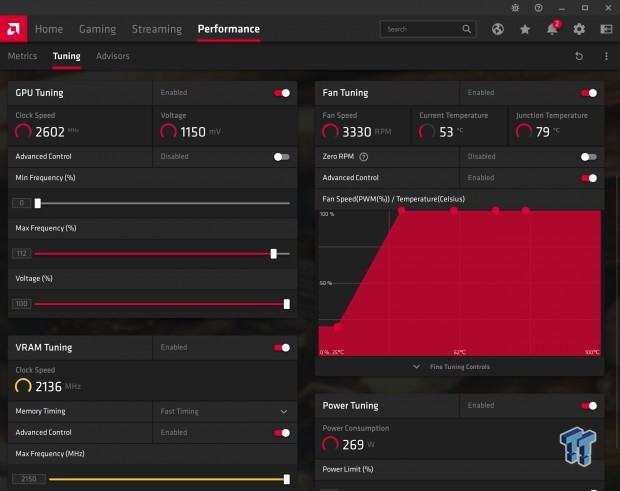Open settings gear icon
Viewport: 620px width, 491px height.
(x=579, y=29)
